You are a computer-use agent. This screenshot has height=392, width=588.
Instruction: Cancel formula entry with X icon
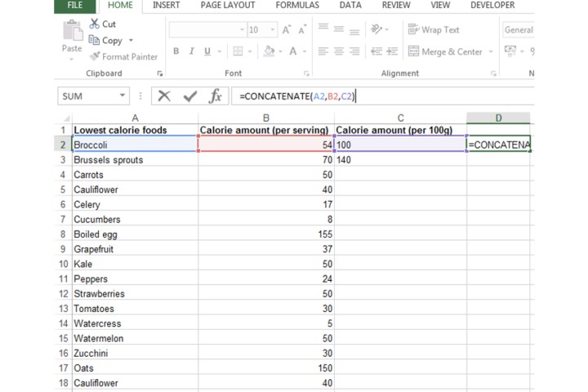coord(164,96)
